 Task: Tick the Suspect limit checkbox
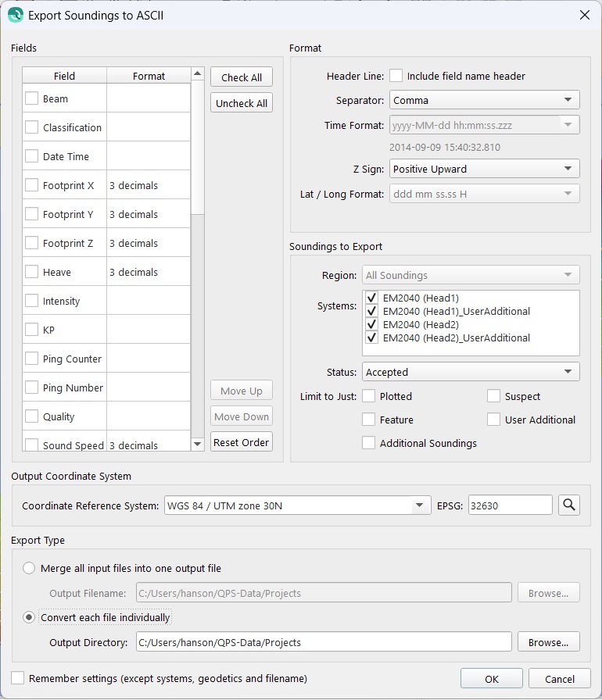(x=493, y=396)
